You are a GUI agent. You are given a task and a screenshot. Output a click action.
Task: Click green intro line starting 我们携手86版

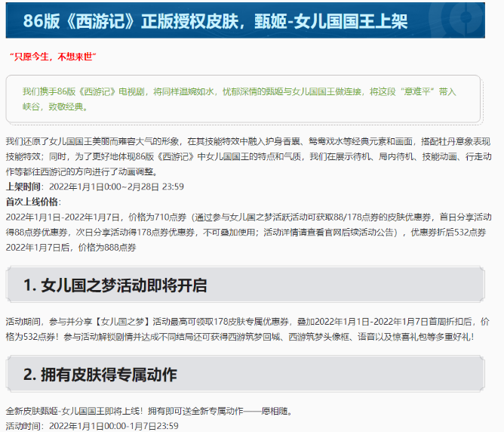click(x=239, y=92)
